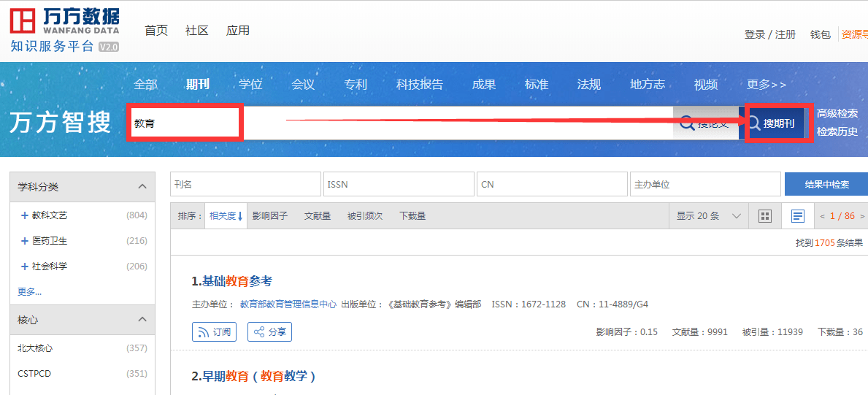This screenshot has height=395, width=868.
Task: Open the journal 2.早期教育（教育教学）
Action: (x=254, y=376)
